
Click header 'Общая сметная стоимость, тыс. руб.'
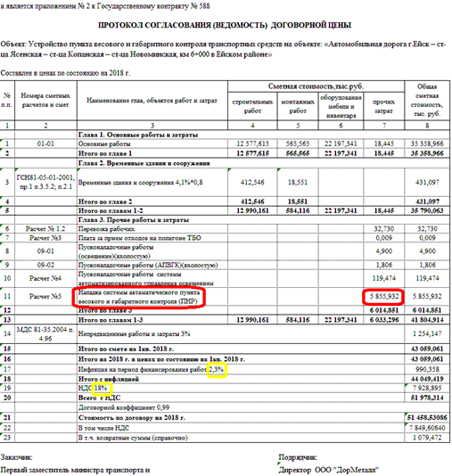[427, 100]
